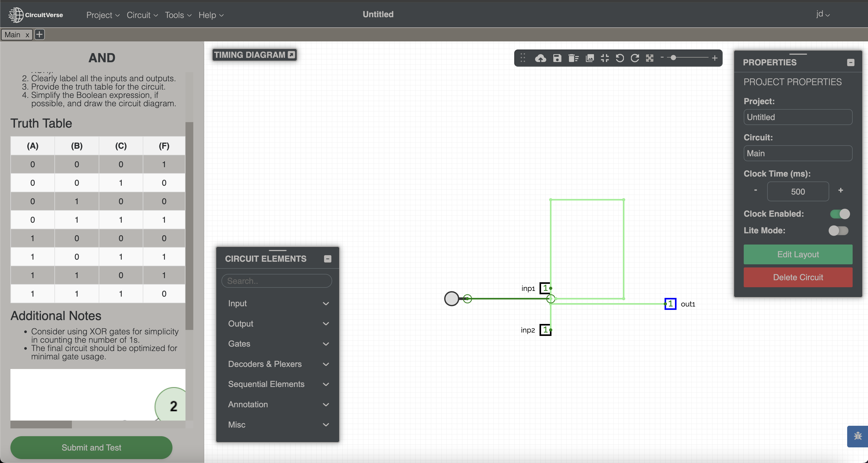Click the Download Image icon
868x463 pixels.
[x=590, y=58]
